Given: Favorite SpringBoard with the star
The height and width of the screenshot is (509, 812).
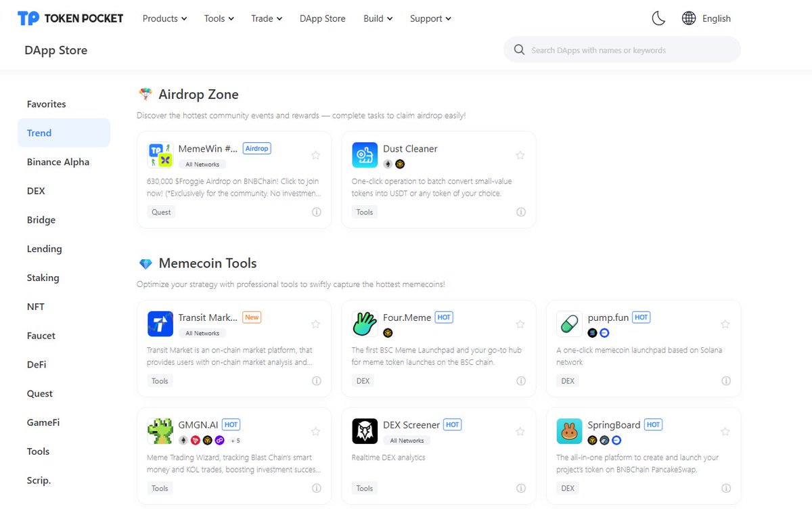Looking at the screenshot, I should click(725, 431).
